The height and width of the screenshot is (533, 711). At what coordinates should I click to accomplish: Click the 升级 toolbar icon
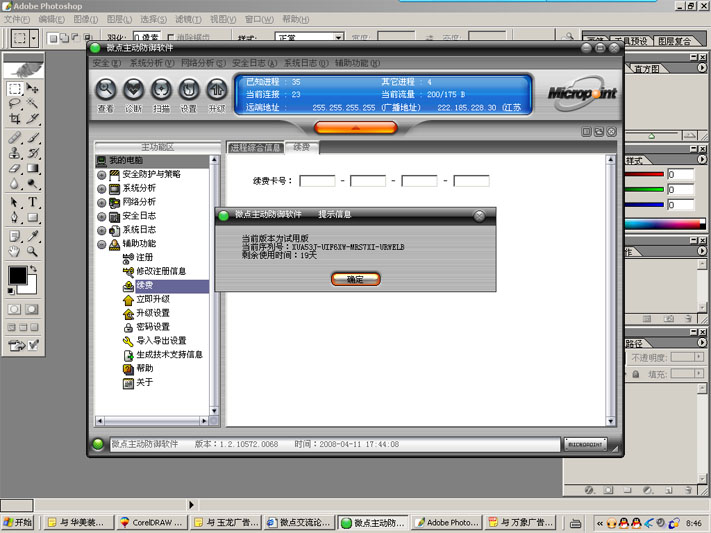point(217,89)
